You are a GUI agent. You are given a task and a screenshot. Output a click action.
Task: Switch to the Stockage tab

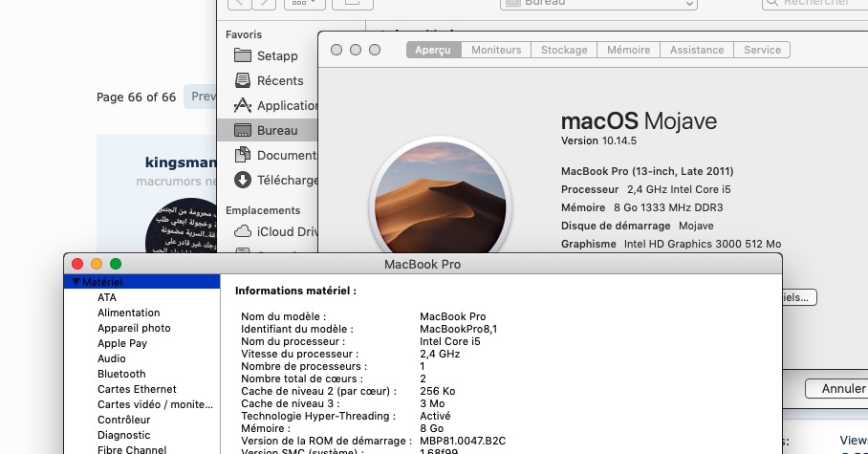tap(564, 50)
